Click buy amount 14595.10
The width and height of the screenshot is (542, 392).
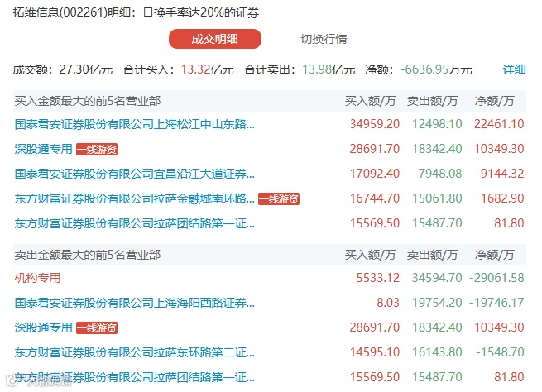pyautogui.click(x=375, y=352)
